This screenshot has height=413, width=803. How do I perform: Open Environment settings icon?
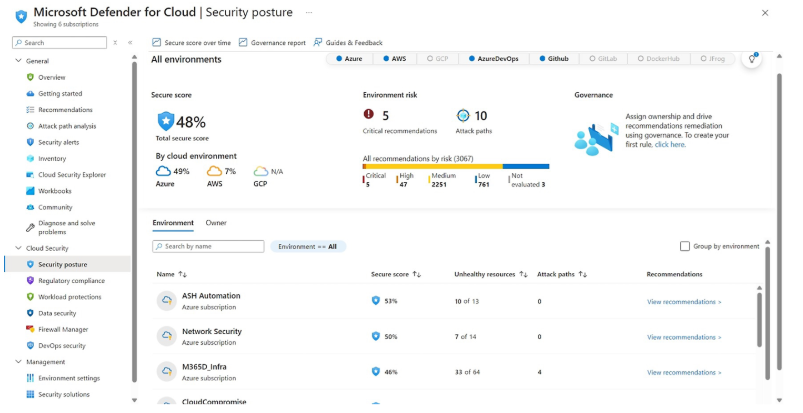(30, 378)
